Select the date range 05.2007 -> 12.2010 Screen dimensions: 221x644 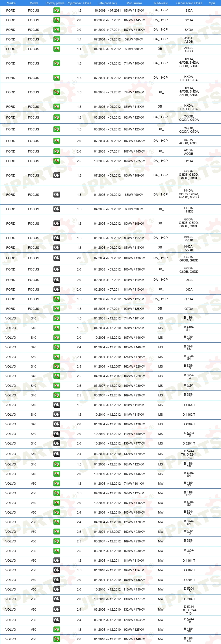click(107, 620)
